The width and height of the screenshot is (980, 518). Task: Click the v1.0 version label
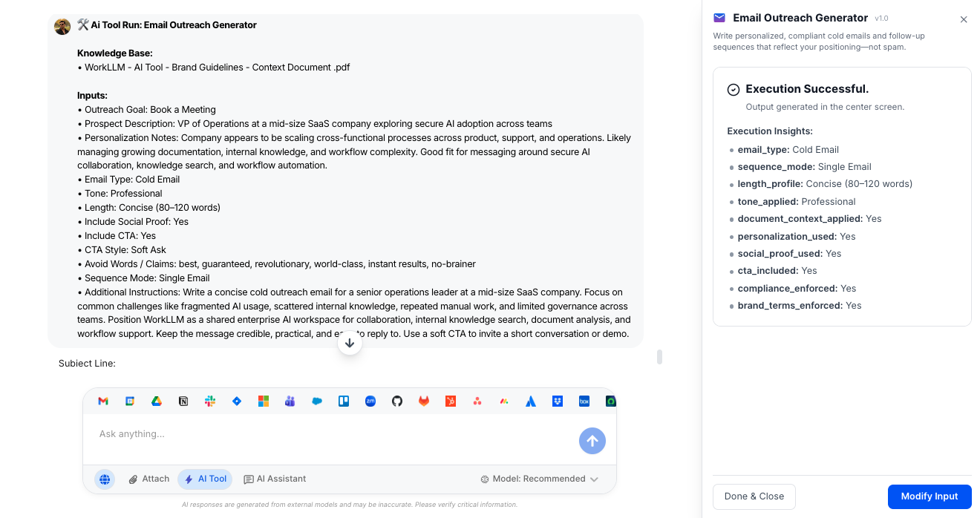[x=881, y=19]
